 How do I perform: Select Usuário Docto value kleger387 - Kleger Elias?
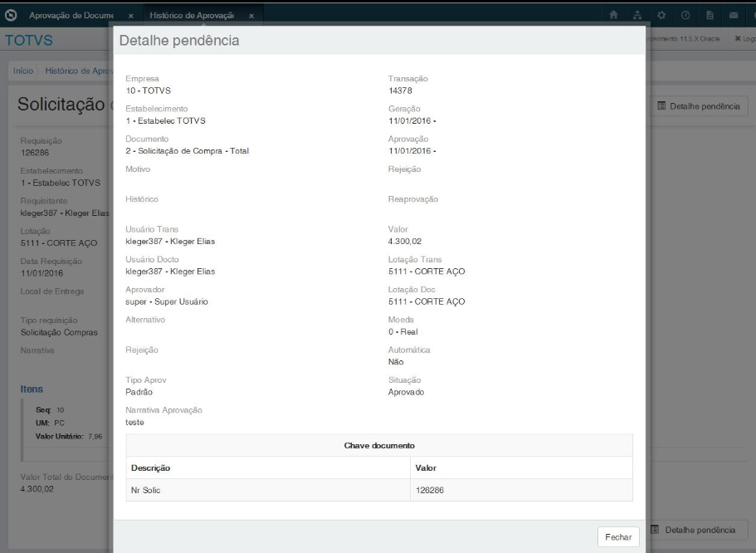point(170,272)
